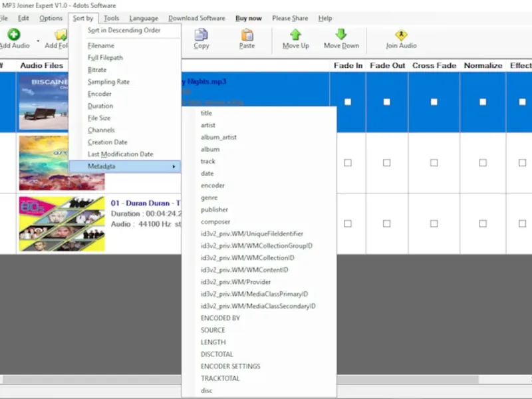The height and width of the screenshot is (399, 532).
Task: Click the Audio Files column header
Action: tap(42, 65)
